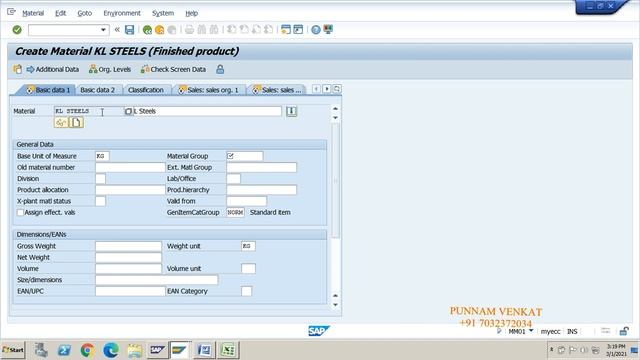Save the material with the floppy disk icon

129,29
